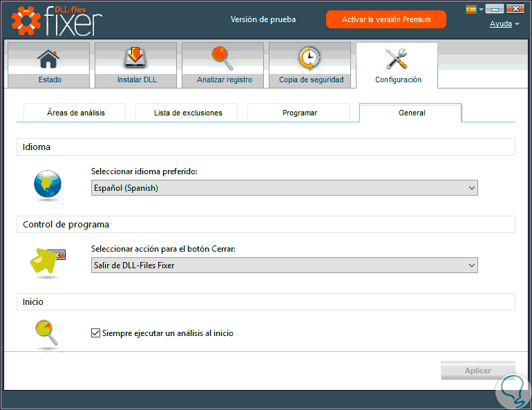Open the Programar tab
532x410 pixels.
pyautogui.click(x=298, y=113)
